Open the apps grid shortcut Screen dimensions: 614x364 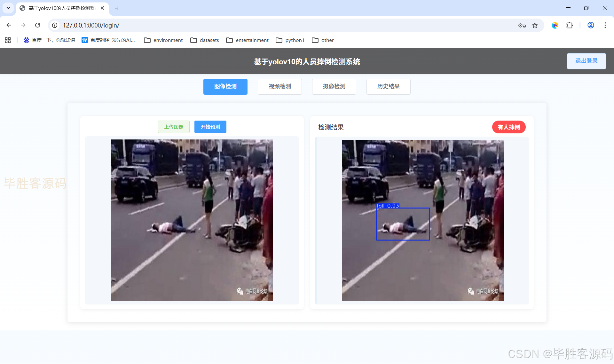[8, 40]
